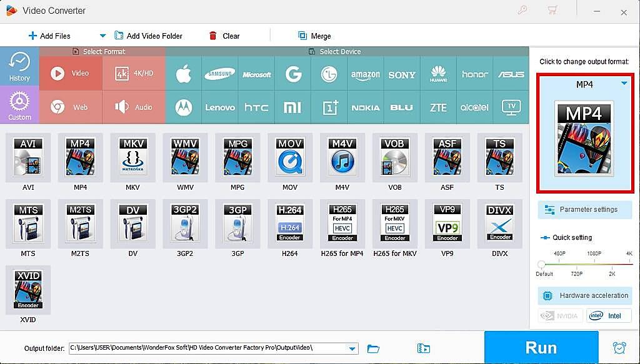Open the Huawei device category
640x364 pixels.
[438, 74]
